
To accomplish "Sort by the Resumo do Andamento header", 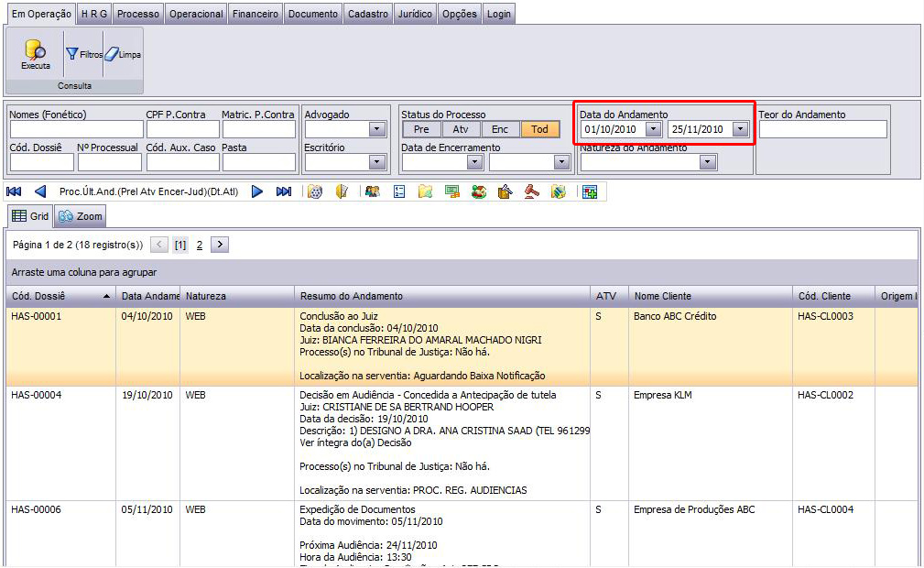I will 442,296.
